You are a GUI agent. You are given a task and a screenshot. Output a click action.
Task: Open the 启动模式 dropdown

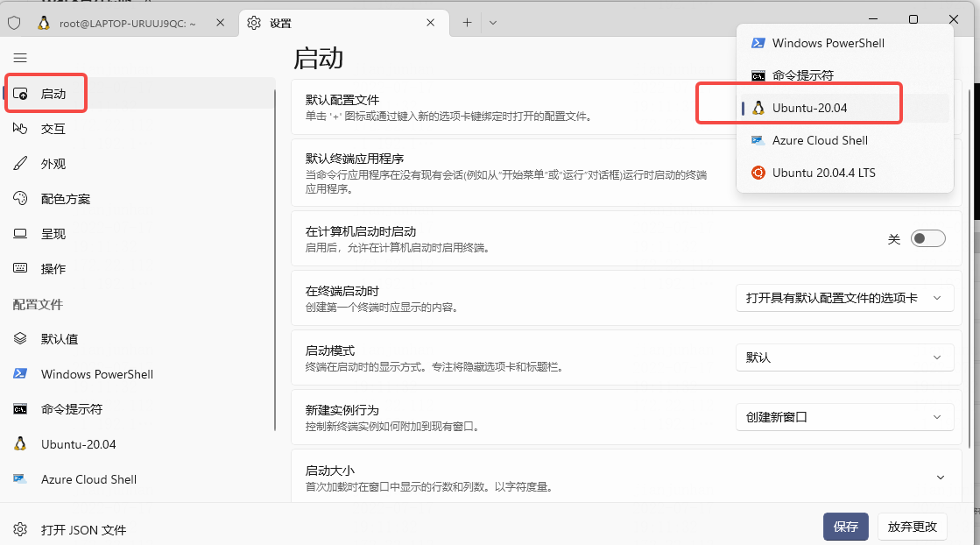pyautogui.click(x=845, y=357)
